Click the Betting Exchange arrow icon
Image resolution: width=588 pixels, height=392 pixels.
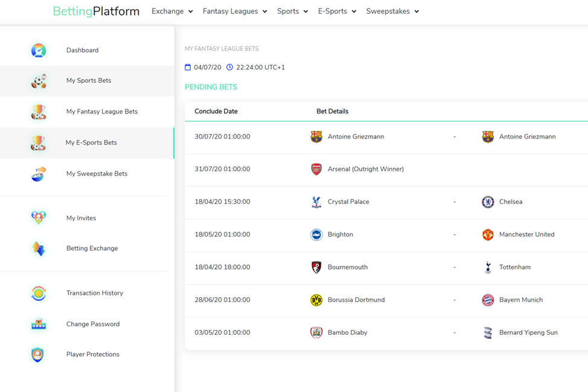coord(38,248)
